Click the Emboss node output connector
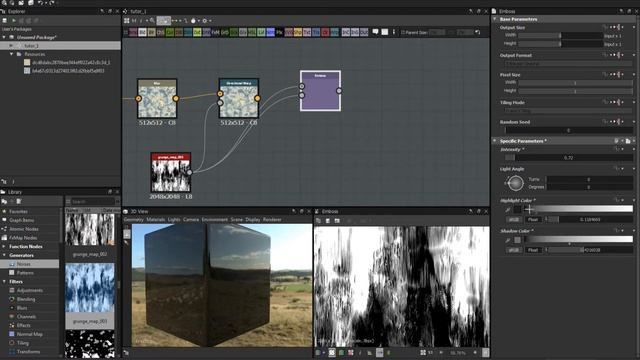640x360 pixels. [339, 91]
